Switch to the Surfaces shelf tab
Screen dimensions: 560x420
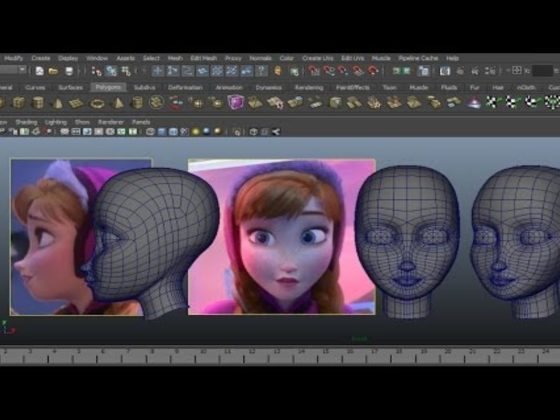point(70,88)
